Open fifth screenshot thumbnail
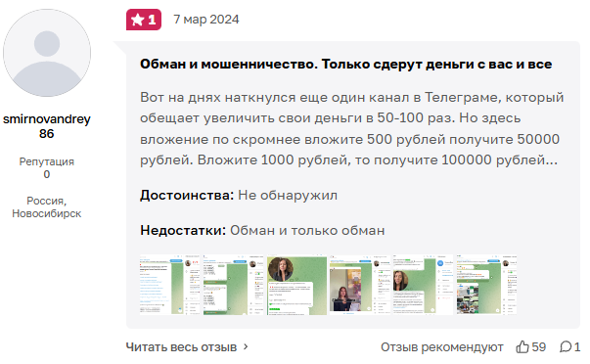Viewport: 590px width, 364px height. coord(424,285)
